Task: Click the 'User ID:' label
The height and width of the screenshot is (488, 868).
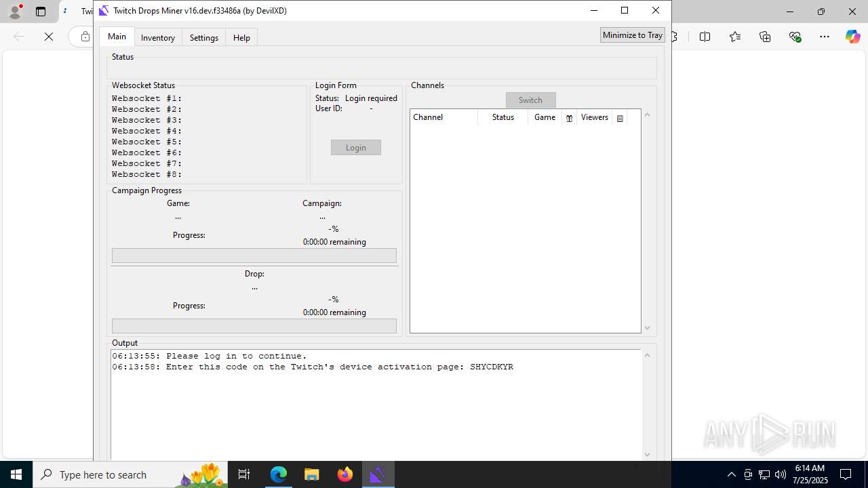Action: coord(329,108)
